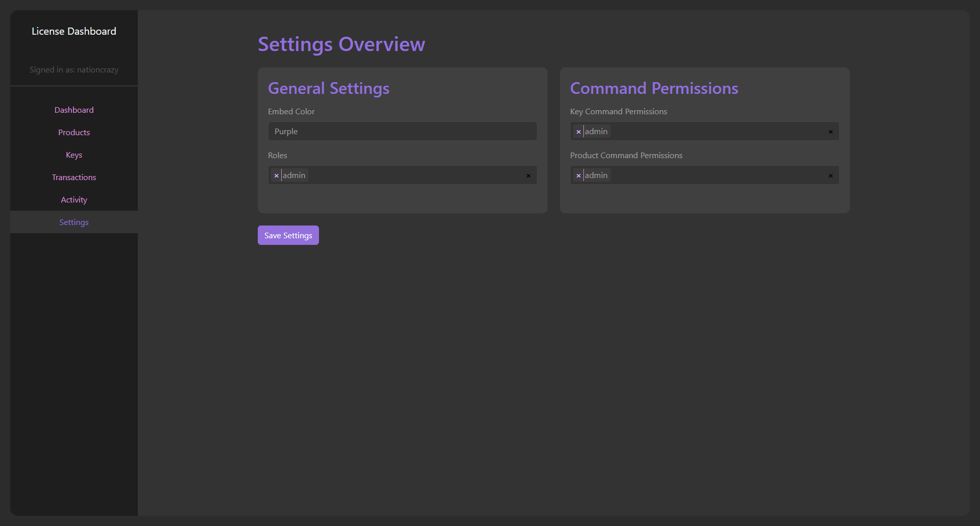Viewport: 980px width, 526px height.
Task: Clear all Key Command Permissions entries
Action: pyautogui.click(x=830, y=132)
